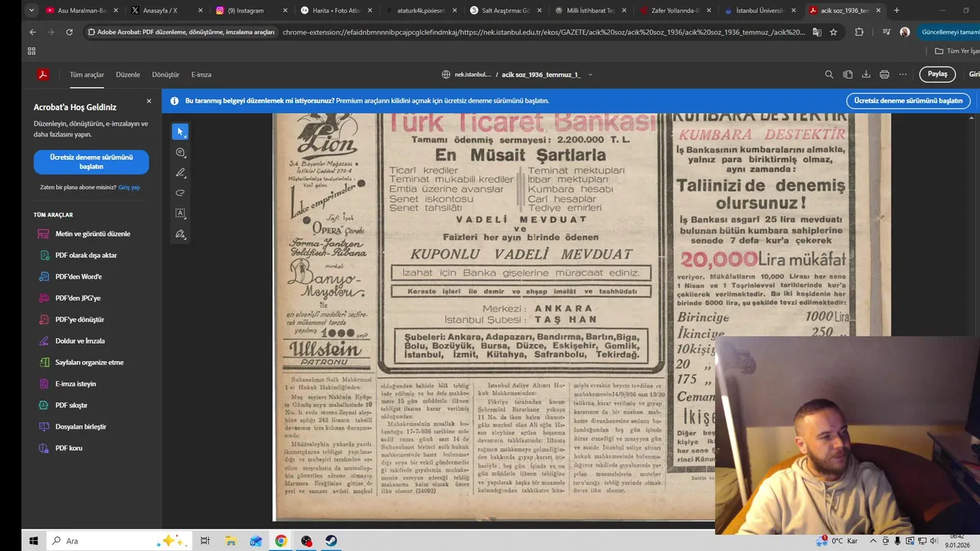The image size is (980, 551).
Task: Open the Dönüştür menu
Action: coord(165,74)
